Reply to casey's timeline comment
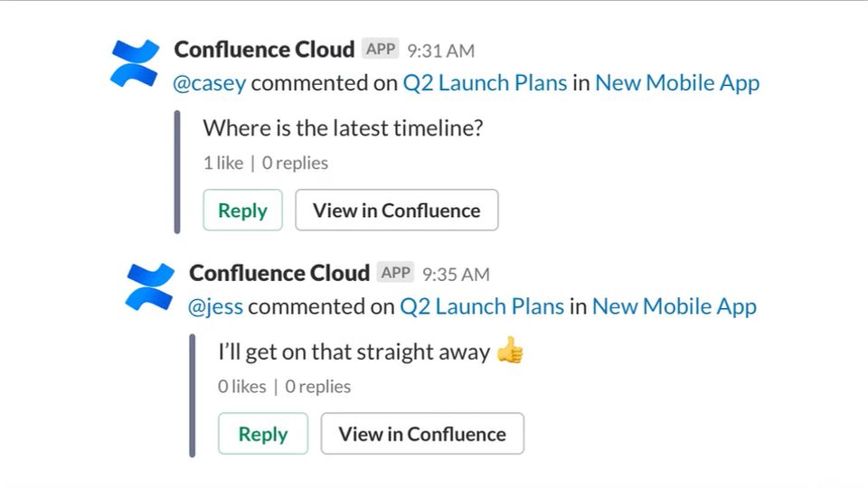 click(x=242, y=211)
